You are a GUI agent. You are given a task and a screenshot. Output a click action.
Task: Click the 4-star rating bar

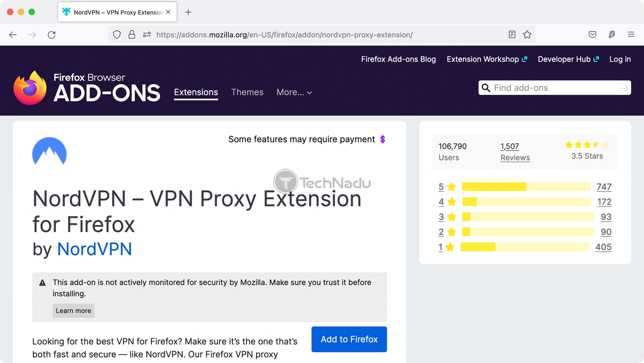click(x=526, y=202)
